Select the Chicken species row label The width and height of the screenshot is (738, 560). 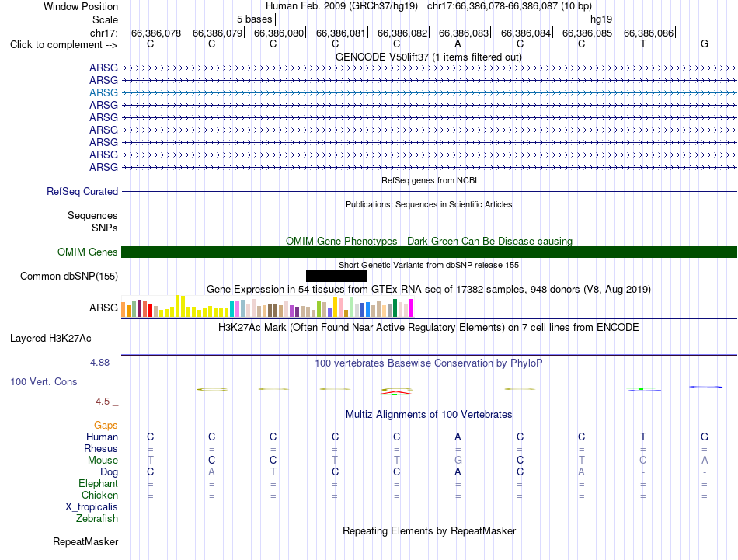pos(99,496)
